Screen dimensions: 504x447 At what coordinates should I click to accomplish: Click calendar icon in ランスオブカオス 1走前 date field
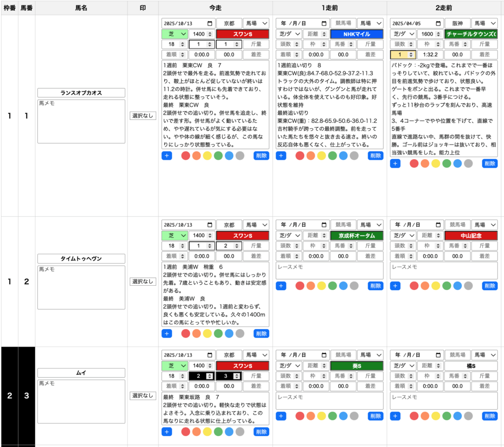click(x=324, y=24)
